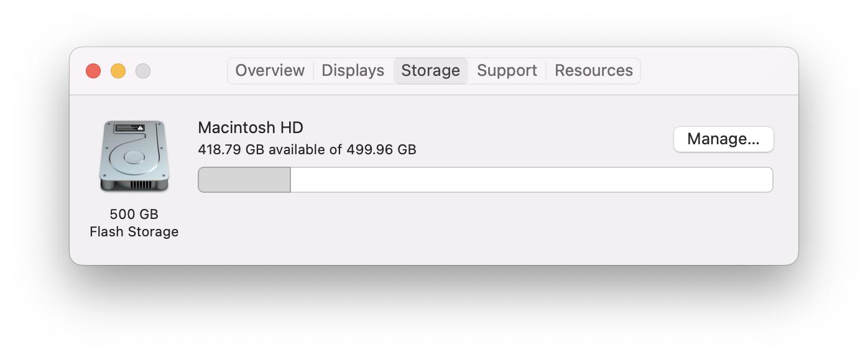Click the white free-space portion of storage bar

tap(532, 180)
